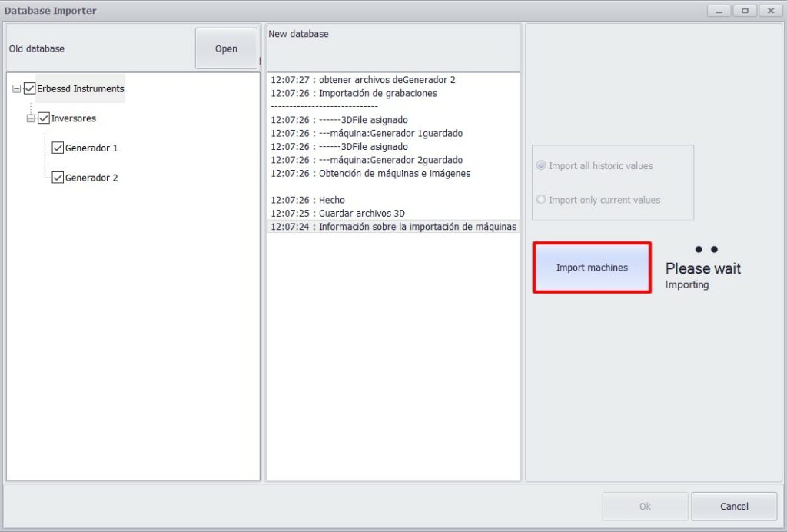Viewport: 787px width, 532px height.
Task: Choose Import only current values
Action: click(x=541, y=200)
